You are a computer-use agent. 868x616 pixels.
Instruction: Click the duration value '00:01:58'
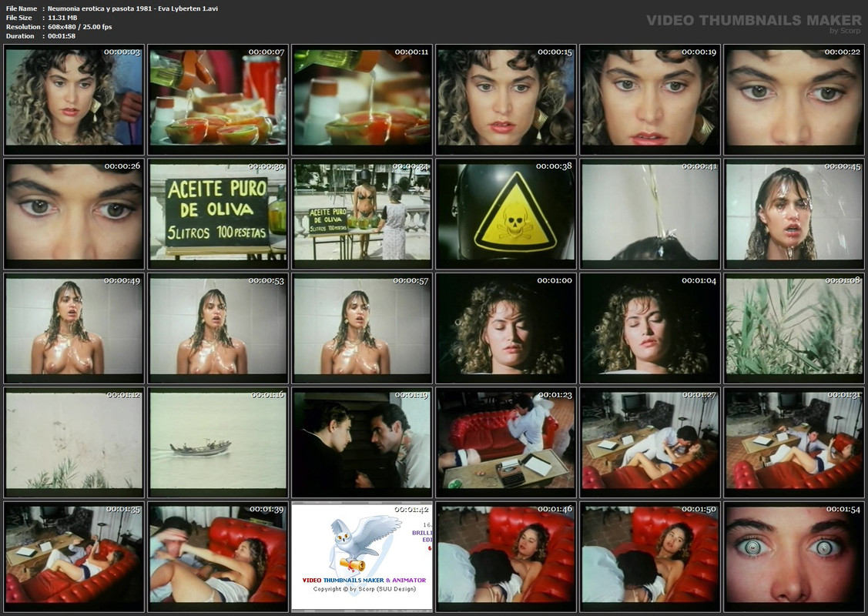click(62, 36)
